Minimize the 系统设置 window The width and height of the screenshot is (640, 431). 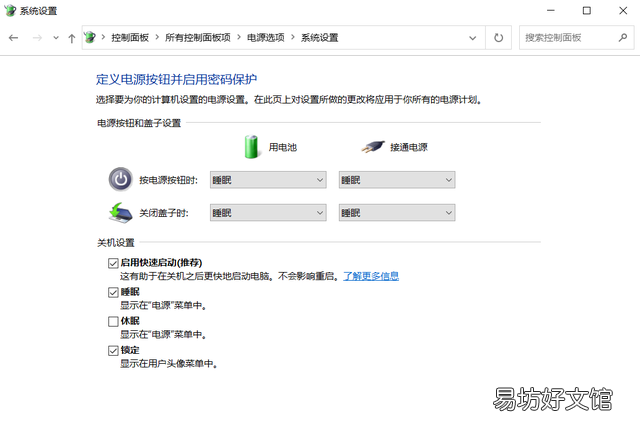click(x=551, y=11)
